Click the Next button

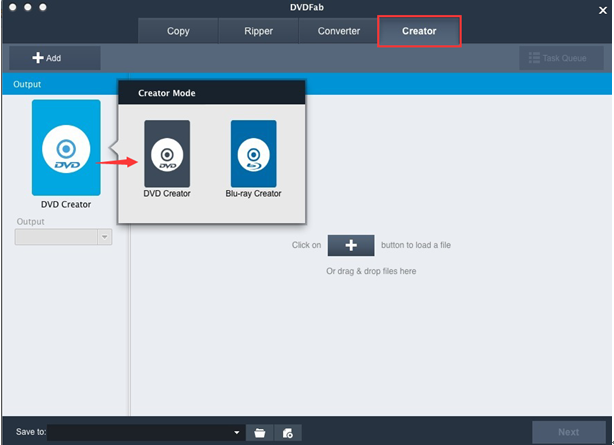(569, 432)
